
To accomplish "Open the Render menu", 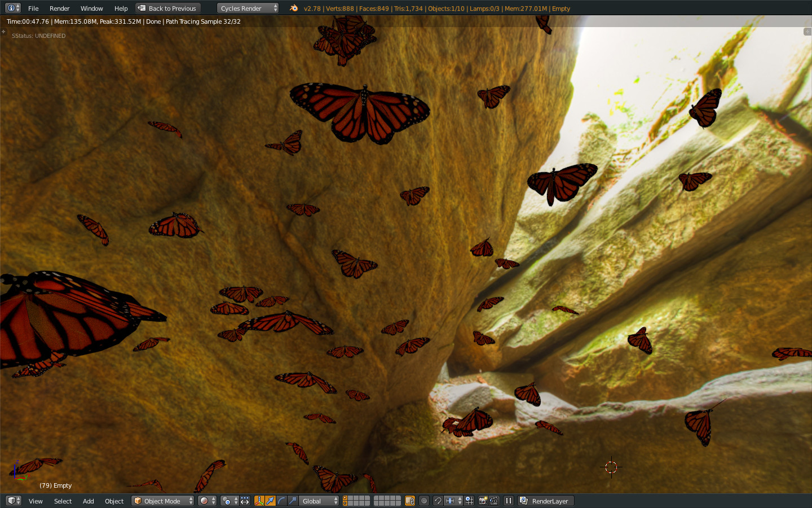I will 59,8.
